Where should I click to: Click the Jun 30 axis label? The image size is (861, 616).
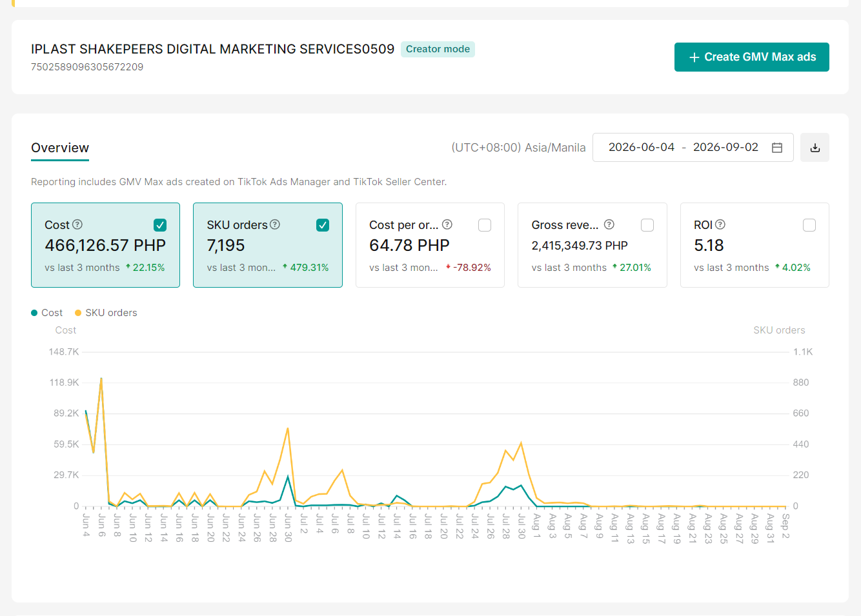tap(288, 528)
